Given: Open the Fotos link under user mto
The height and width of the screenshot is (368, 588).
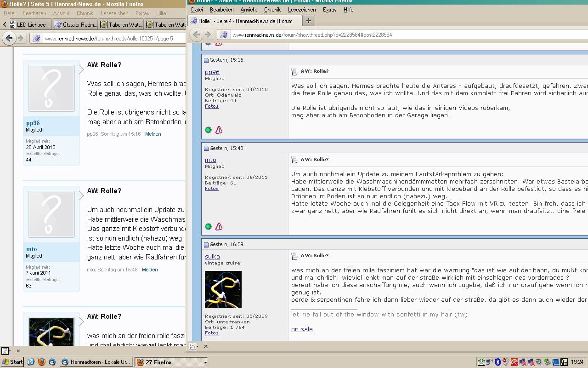Looking at the screenshot, I should 211,189.
